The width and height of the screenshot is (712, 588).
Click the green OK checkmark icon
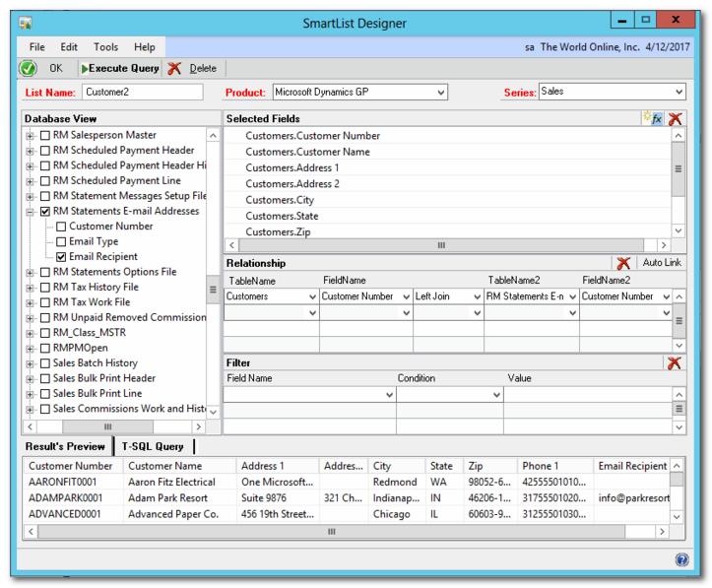(x=28, y=69)
